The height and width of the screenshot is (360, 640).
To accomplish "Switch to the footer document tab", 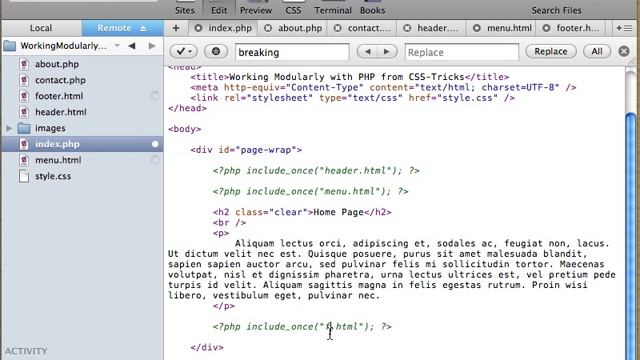I will (x=578, y=28).
